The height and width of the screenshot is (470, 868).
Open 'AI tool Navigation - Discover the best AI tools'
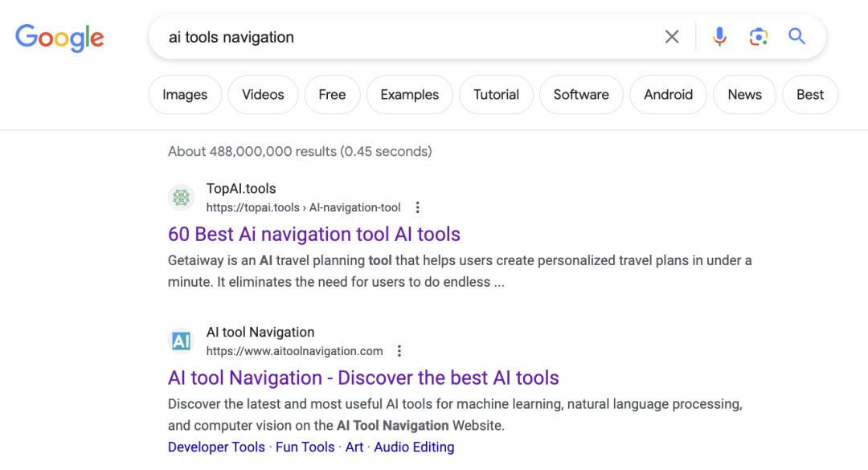click(363, 378)
